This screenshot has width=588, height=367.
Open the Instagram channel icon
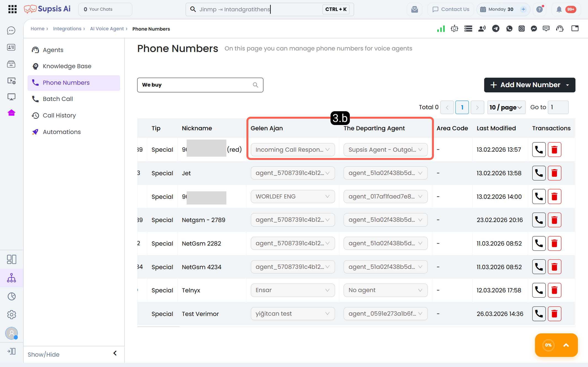point(522,29)
